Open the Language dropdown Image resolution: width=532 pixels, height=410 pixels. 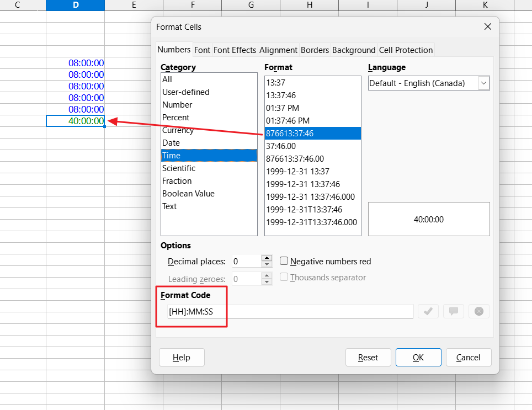click(485, 83)
